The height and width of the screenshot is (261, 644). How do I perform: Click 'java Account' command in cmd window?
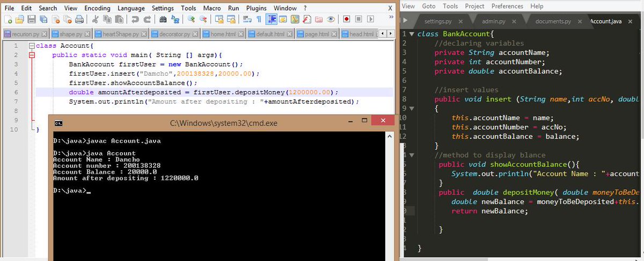tap(111, 153)
